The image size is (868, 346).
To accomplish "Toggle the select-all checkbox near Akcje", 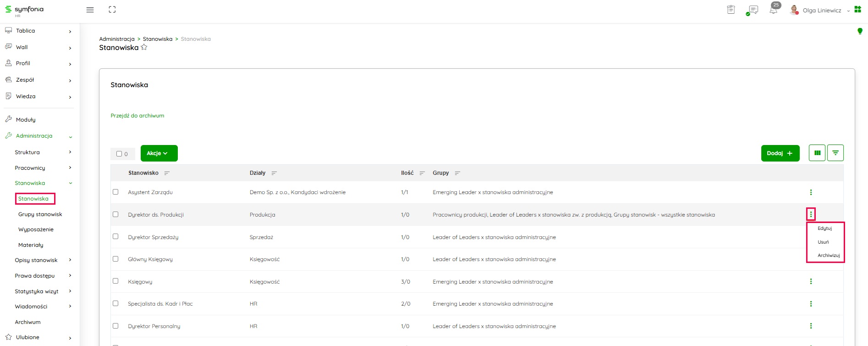I will (x=119, y=154).
